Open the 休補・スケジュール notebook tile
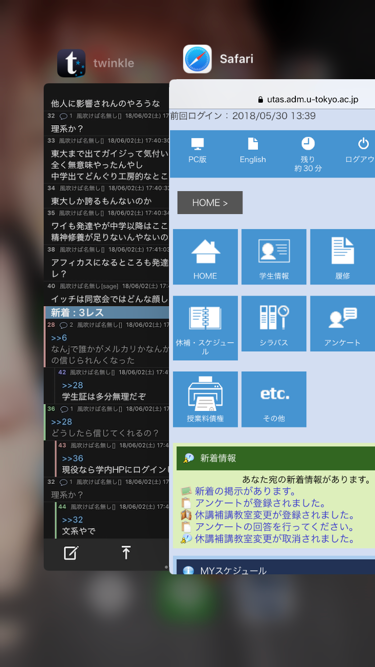375x667 pixels. [x=205, y=328]
